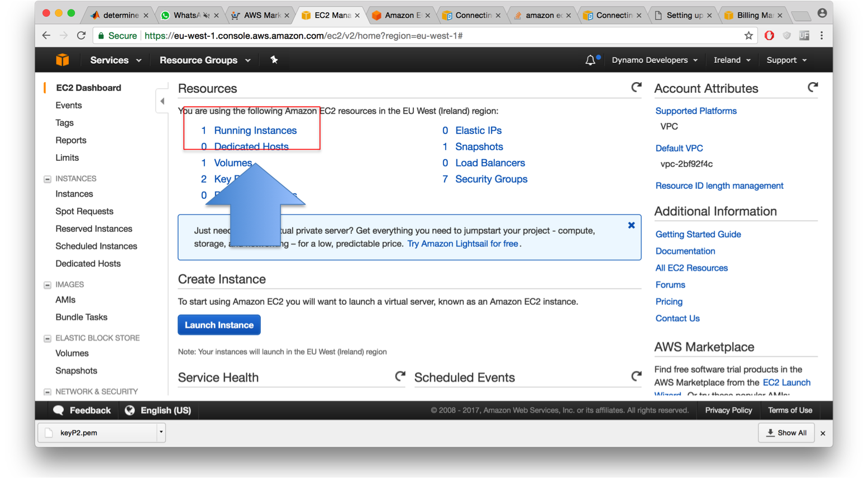The width and height of the screenshot is (868, 478).
Task: Open the Dynamo Developers account menu
Action: 655,60
